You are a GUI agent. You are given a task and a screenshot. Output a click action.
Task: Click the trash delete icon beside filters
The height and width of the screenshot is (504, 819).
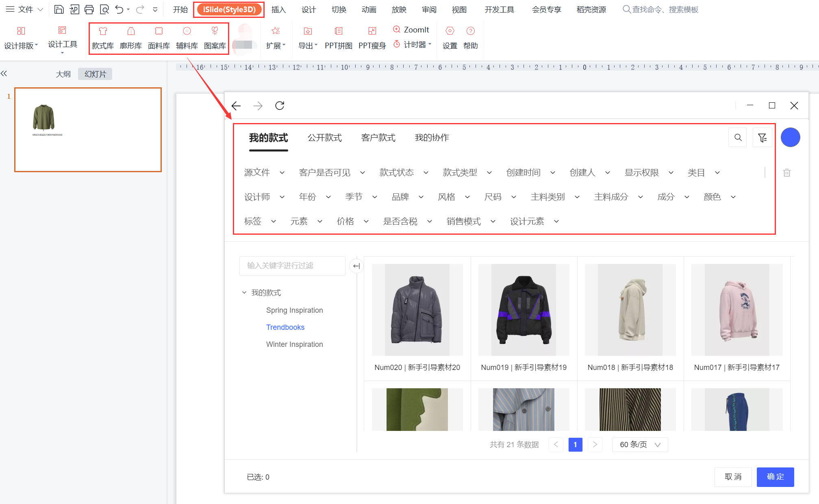[x=787, y=173]
